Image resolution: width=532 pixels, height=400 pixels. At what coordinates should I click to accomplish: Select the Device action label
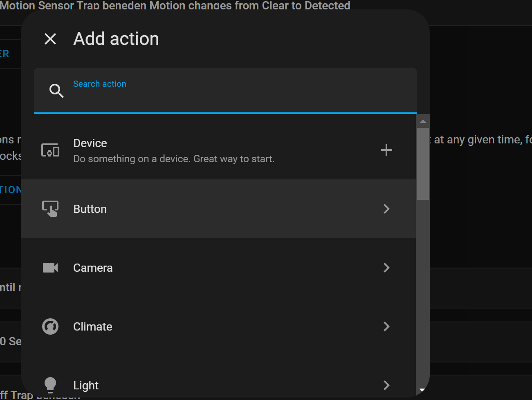[x=90, y=143]
